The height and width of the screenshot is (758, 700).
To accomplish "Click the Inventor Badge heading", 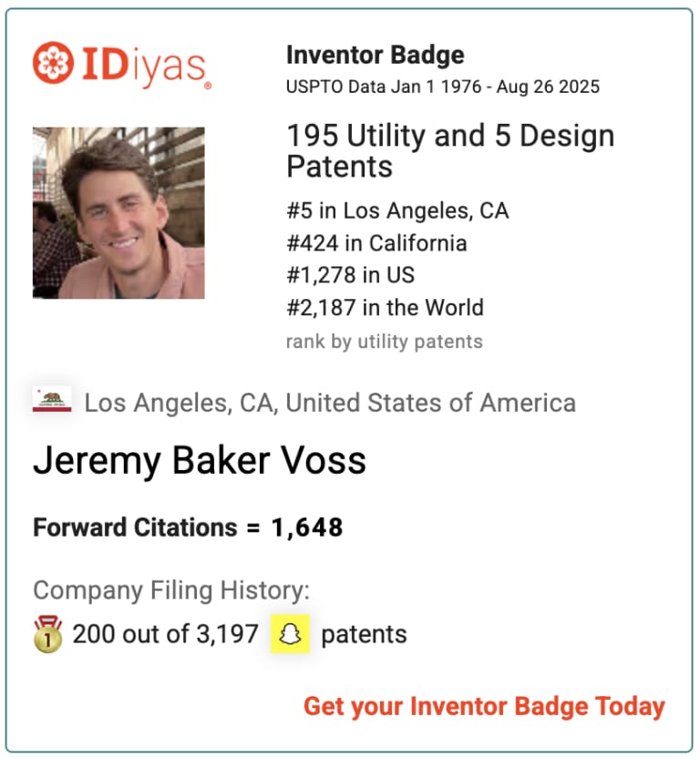I will 375,55.
